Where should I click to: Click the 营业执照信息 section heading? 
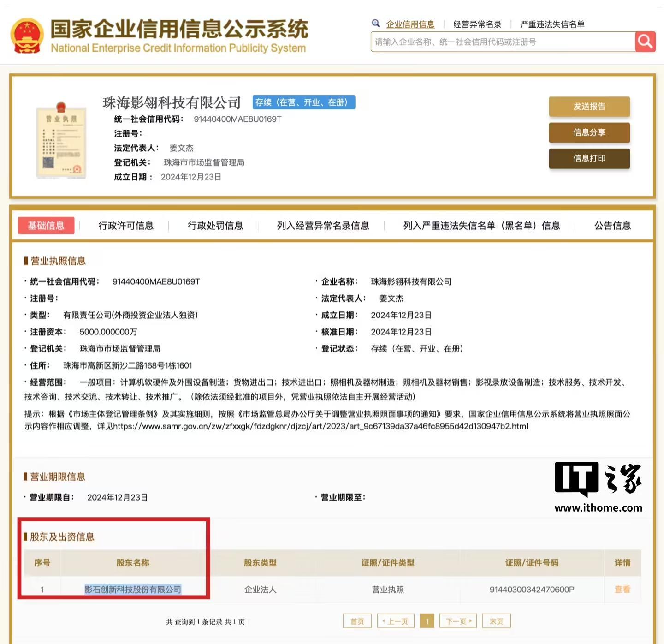coord(58,261)
